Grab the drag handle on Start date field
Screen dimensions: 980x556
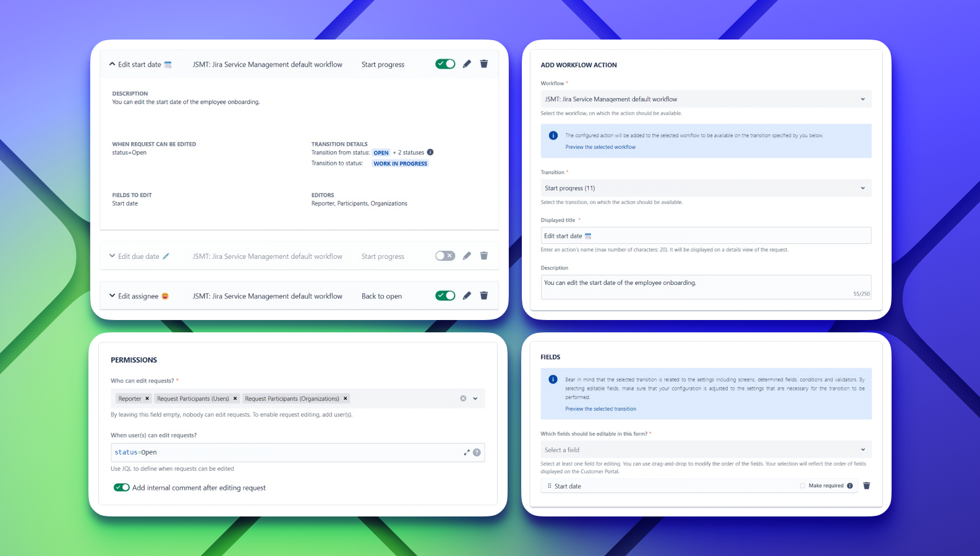(x=549, y=486)
